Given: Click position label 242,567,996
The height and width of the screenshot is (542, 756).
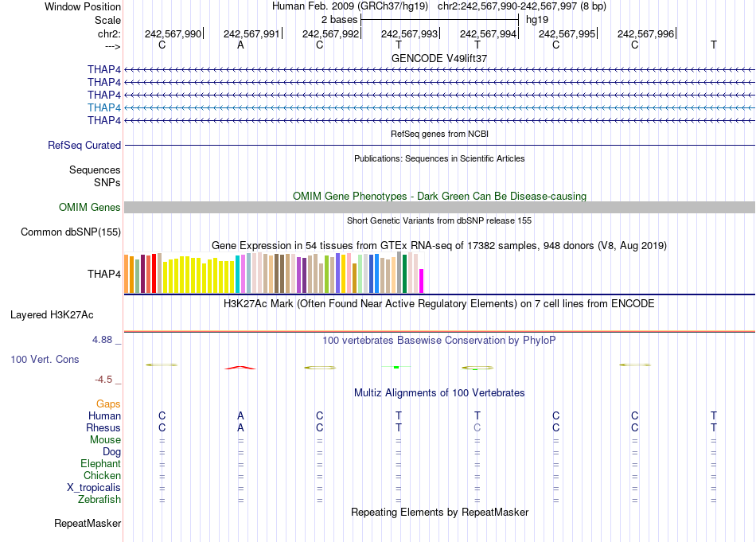Looking at the screenshot, I should pyautogui.click(x=645, y=33).
